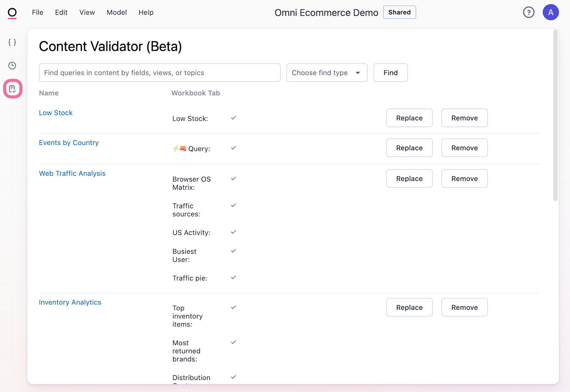The height and width of the screenshot is (392, 570).
Task: Click the Shared badge next to title
Action: click(x=399, y=12)
